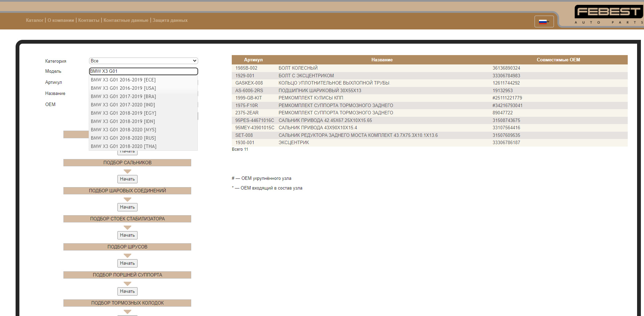Click the ЭКСЦЕНТРИК part name
Image resolution: width=644 pixels, height=316 pixels.
click(294, 143)
